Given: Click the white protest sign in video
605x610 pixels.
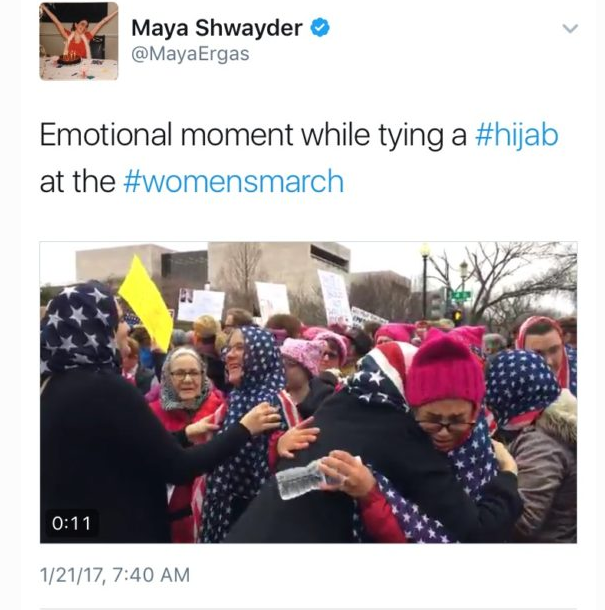Looking at the screenshot, I should pos(335,296).
